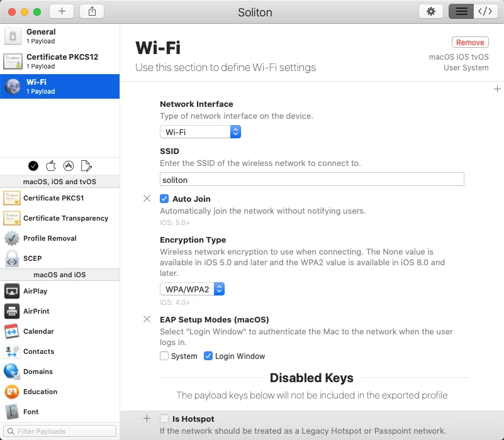Click the macOS, iOS and tvOS section header
This screenshot has height=440, width=504.
click(x=60, y=182)
